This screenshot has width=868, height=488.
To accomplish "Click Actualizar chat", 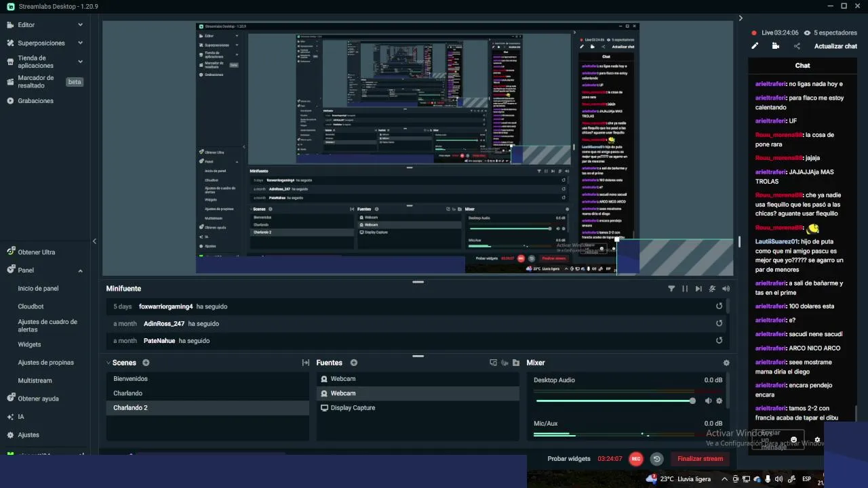I will [x=835, y=46].
